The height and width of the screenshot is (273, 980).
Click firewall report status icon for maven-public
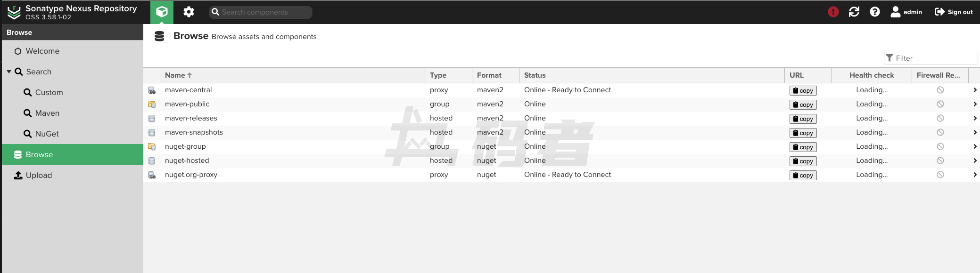[940, 104]
